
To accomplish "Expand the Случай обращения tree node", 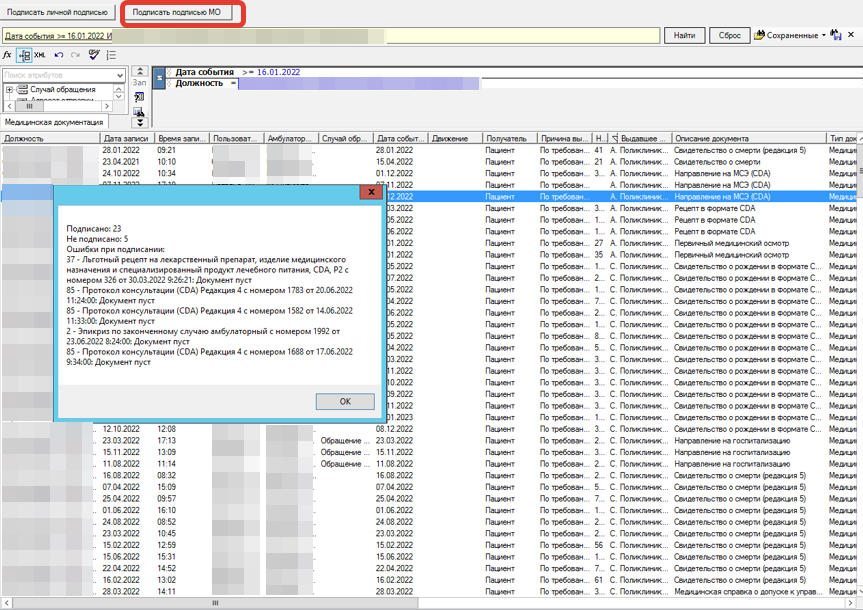I will pos(9,89).
